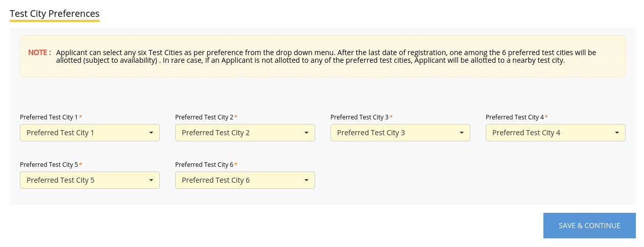The image size is (644, 247).
Task: Click the caret arrow in Test City 4 select
Action: coord(617,133)
